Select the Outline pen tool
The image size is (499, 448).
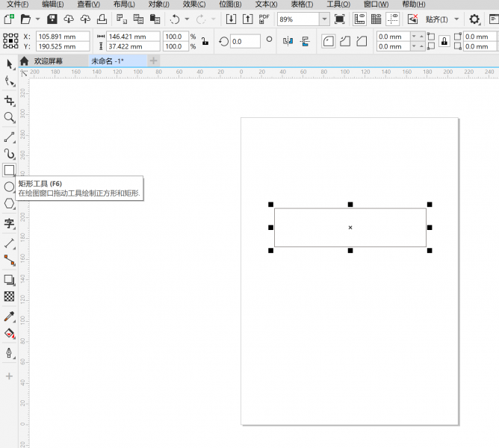coord(10,353)
